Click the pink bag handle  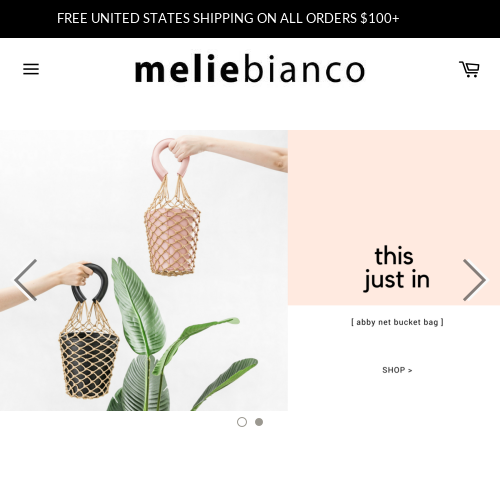[168, 159]
